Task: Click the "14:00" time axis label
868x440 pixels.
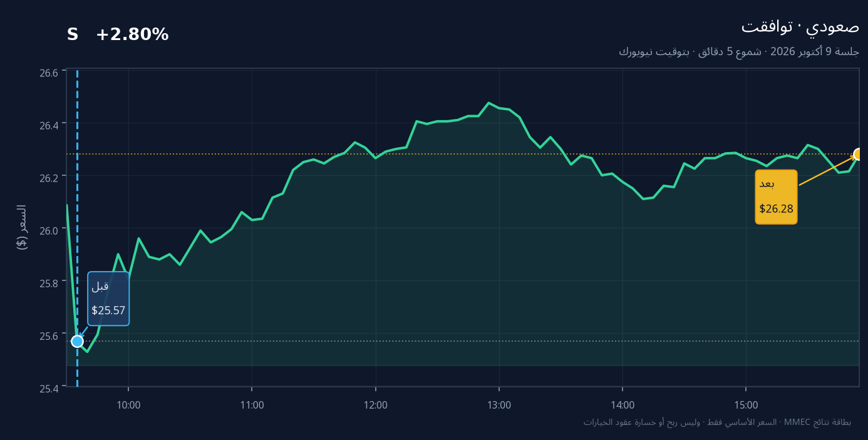Action: [623, 405]
